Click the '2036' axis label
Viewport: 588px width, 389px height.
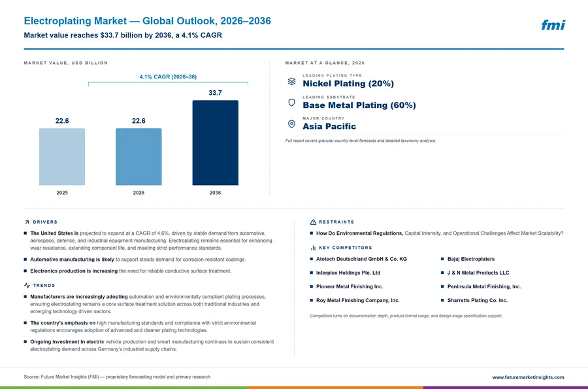[x=215, y=193]
